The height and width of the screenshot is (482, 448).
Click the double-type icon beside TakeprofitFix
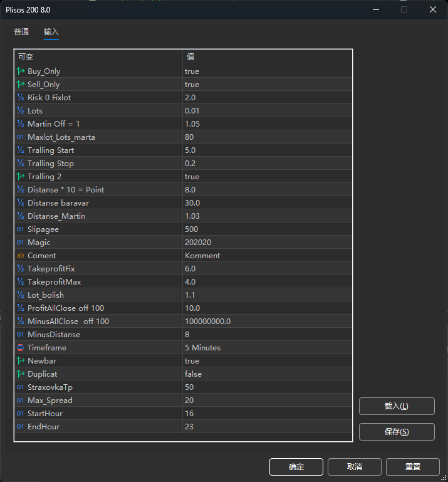[21, 269]
